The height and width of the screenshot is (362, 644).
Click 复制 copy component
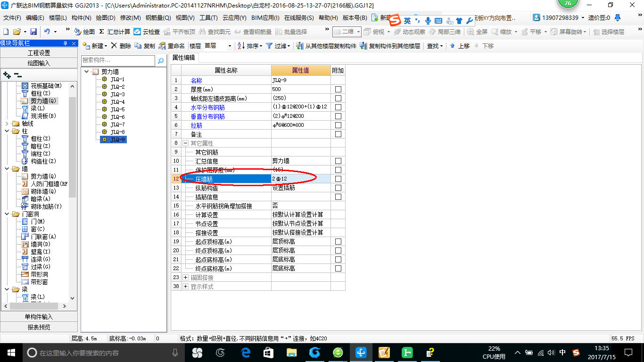click(x=145, y=46)
